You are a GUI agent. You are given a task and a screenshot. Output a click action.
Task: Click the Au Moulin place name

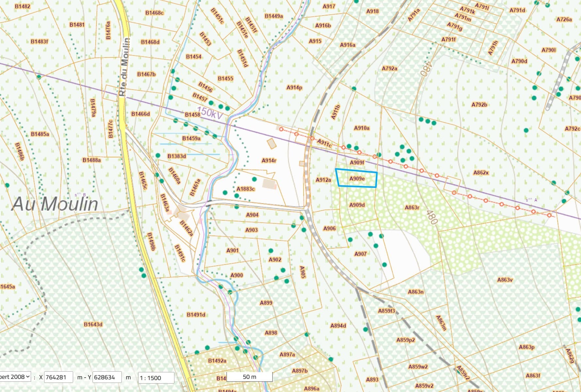coord(55,204)
